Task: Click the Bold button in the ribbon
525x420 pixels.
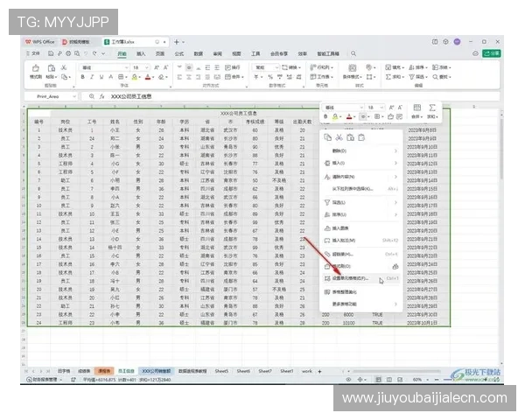Action: click(x=82, y=77)
